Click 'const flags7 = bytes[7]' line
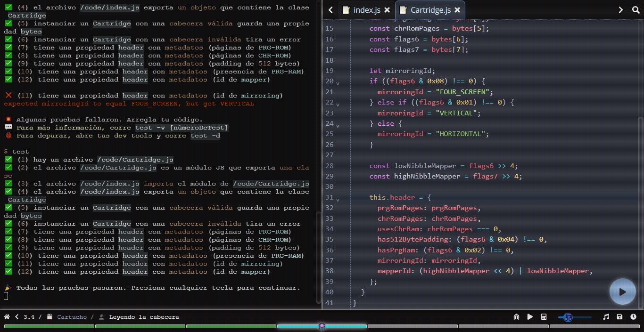This screenshot has width=644, height=332. pos(419,49)
